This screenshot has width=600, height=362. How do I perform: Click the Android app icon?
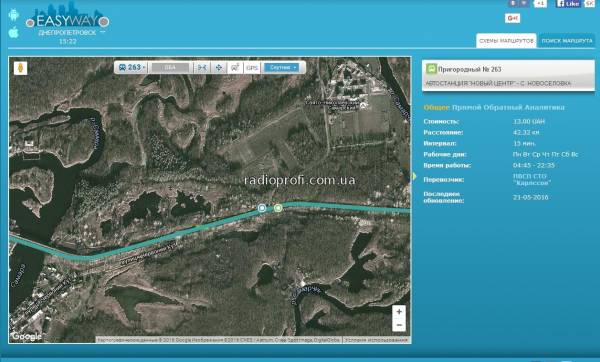(x=13, y=15)
